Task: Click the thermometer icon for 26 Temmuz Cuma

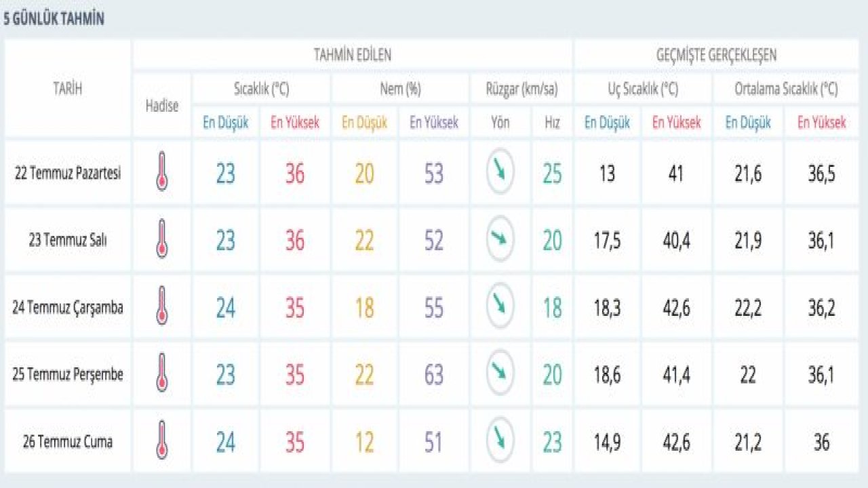Action: [x=161, y=441]
